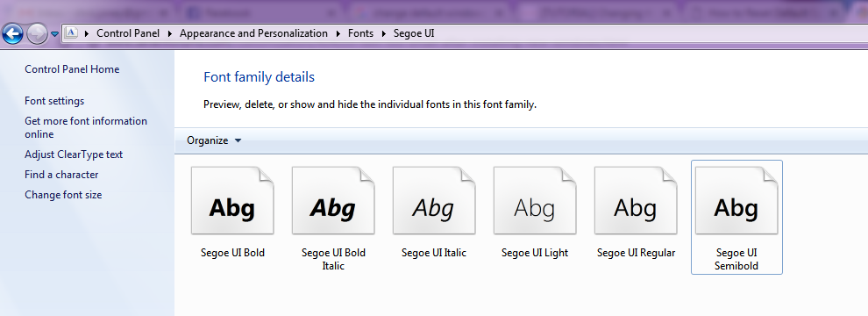Open Find a character link
868x316 pixels.
tap(61, 175)
